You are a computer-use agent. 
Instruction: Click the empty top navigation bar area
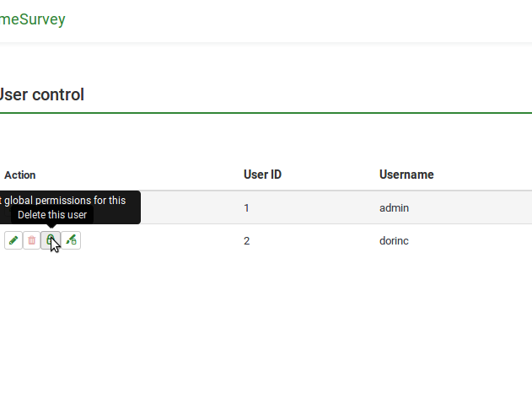(x=295, y=20)
